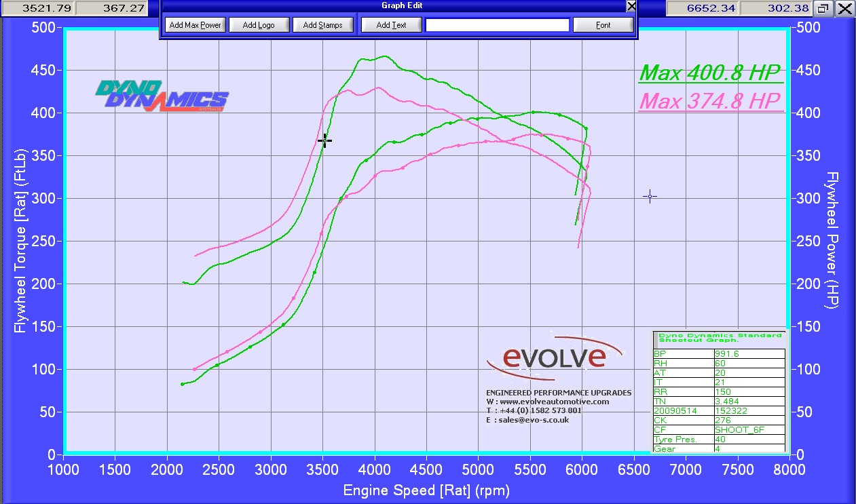Screen dimensions: 856x504
Task: Click the Add Logo button
Action: pos(259,24)
